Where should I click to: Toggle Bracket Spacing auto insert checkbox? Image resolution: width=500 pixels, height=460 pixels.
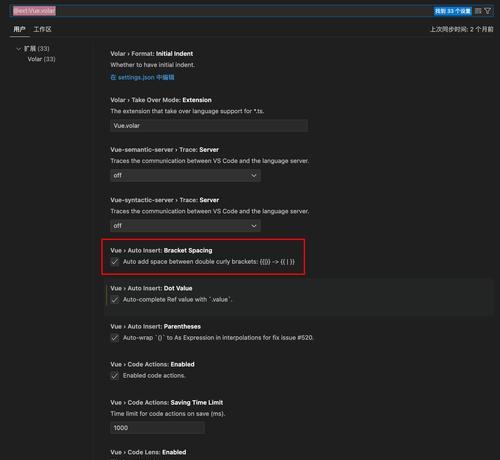[x=115, y=262]
